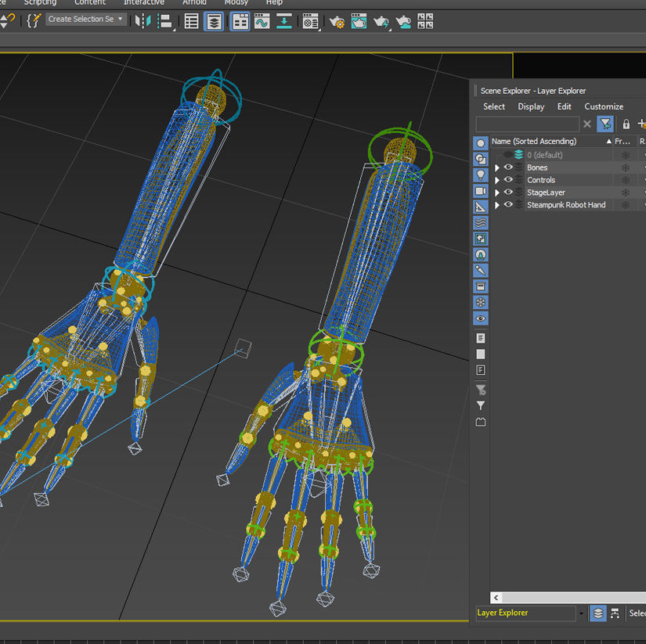Toggle Display Groups filter in sidebar

[x=480, y=239]
